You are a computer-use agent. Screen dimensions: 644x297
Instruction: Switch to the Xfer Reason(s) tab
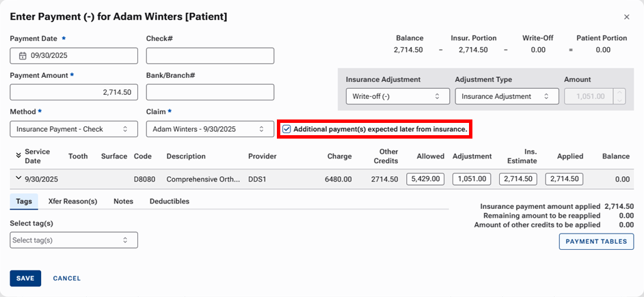(x=72, y=201)
